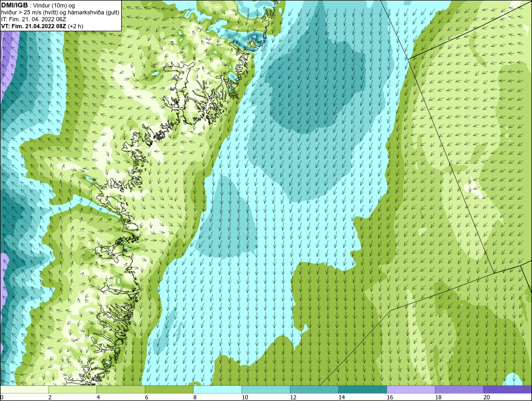Viewport: 532px width, 401px height.
Task: Click the legend tick label '12'
Action: point(293,397)
